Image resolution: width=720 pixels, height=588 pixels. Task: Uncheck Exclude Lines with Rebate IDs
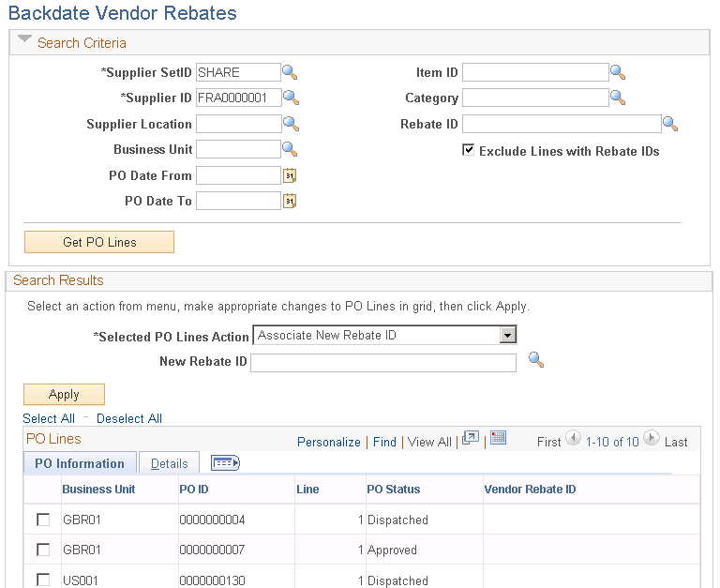click(468, 150)
